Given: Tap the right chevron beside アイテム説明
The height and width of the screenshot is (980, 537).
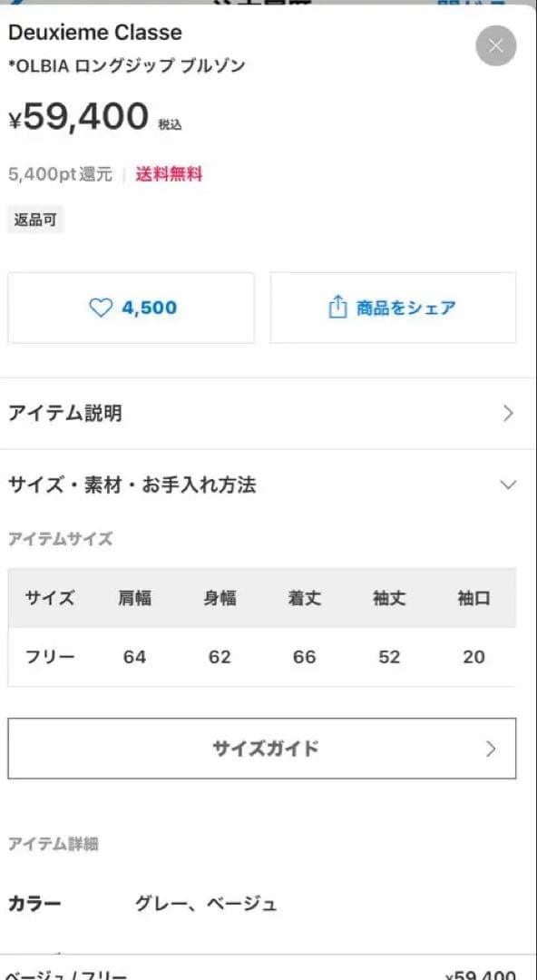Looking at the screenshot, I should [508, 413].
